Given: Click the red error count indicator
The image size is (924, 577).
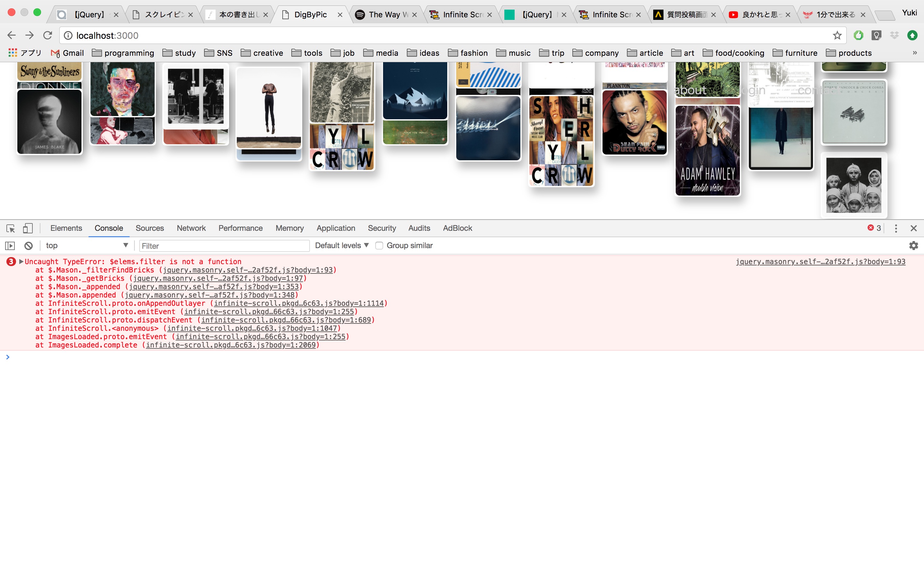Looking at the screenshot, I should click(x=874, y=228).
